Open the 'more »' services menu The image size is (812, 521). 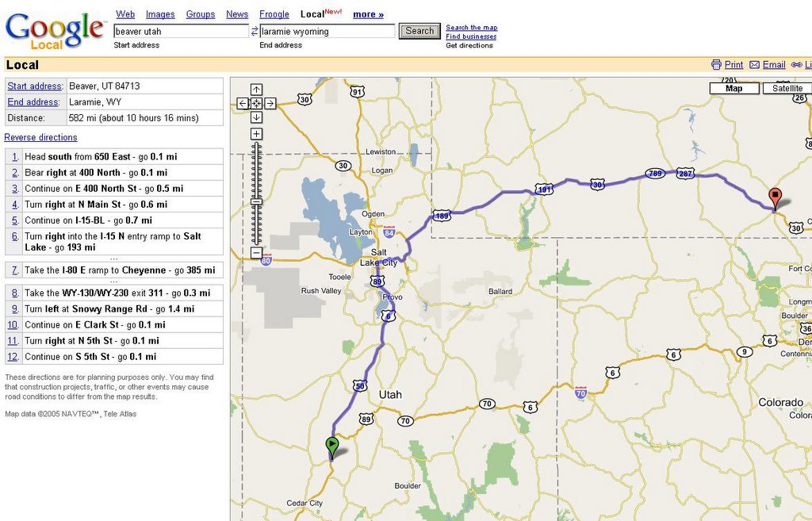[x=368, y=14]
